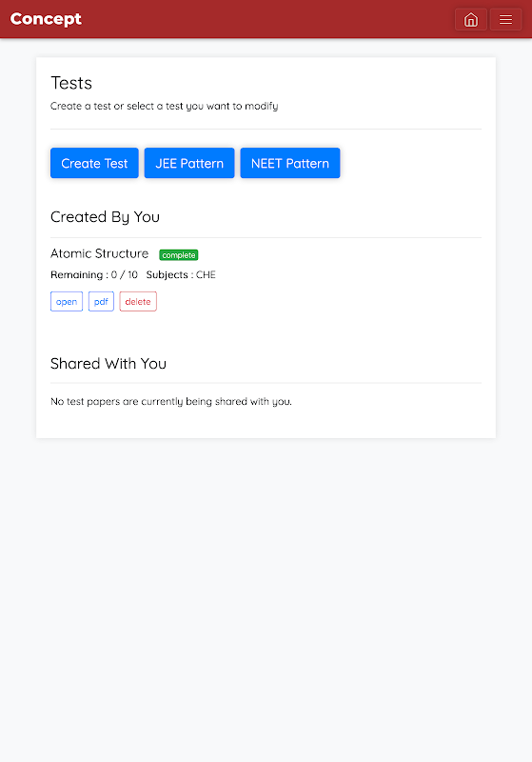532x762 pixels.
Task: Select the Tests page heading
Action: tap(71, 83)
